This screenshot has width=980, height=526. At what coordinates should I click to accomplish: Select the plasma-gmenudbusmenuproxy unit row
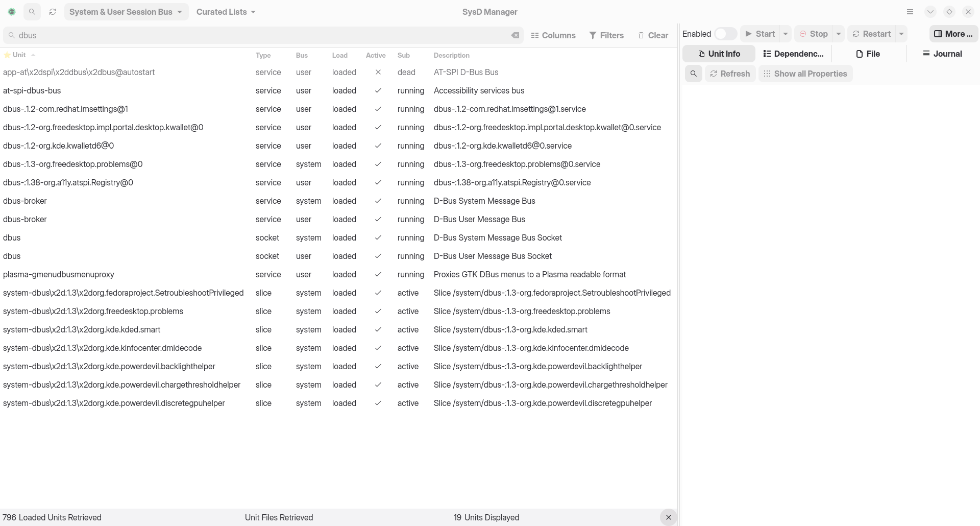(x=59, y=274)
